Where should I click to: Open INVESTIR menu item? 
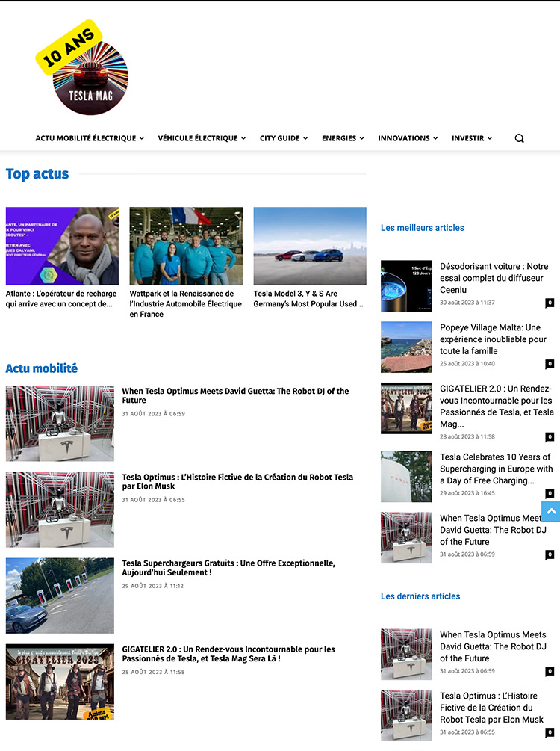click(x=468, y=138)
